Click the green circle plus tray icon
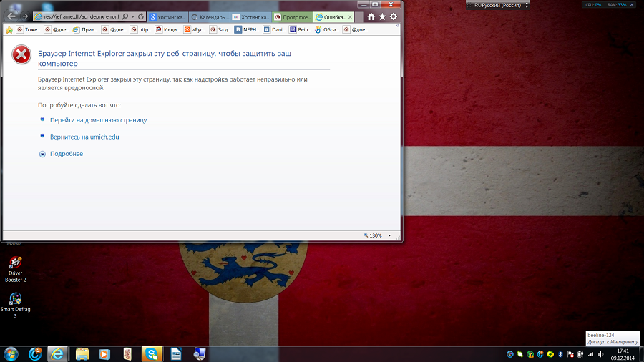The width and height of the screenshot is (644, 362). pos(550,354)
